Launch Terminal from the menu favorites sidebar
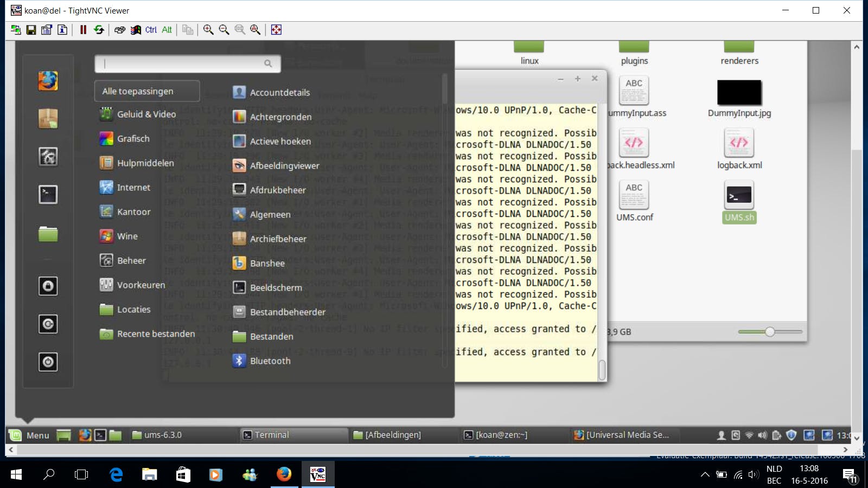868x488 pixels. pyautogui.click(x=48, y=194)
